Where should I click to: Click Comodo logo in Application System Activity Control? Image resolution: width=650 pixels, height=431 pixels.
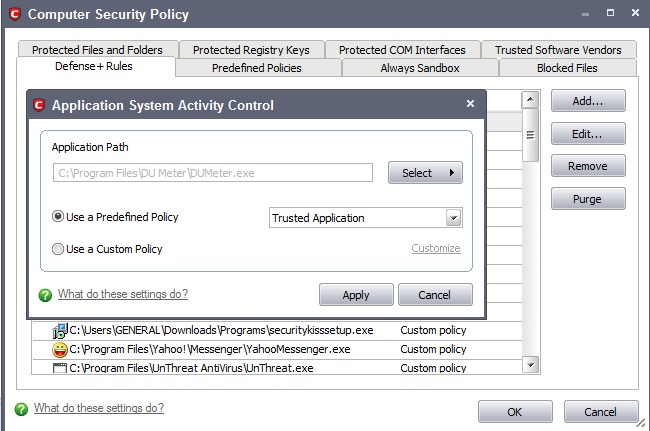tap(39, 105)
